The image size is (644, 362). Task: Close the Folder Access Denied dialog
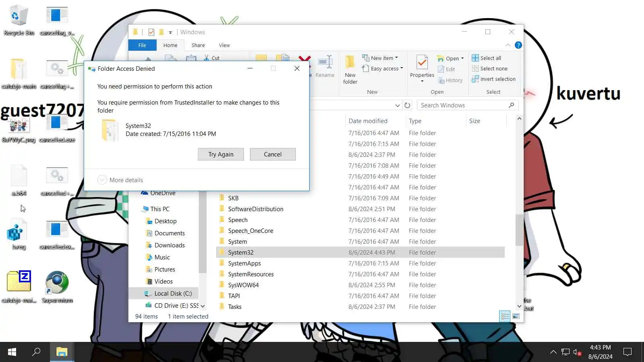[297, 68]
